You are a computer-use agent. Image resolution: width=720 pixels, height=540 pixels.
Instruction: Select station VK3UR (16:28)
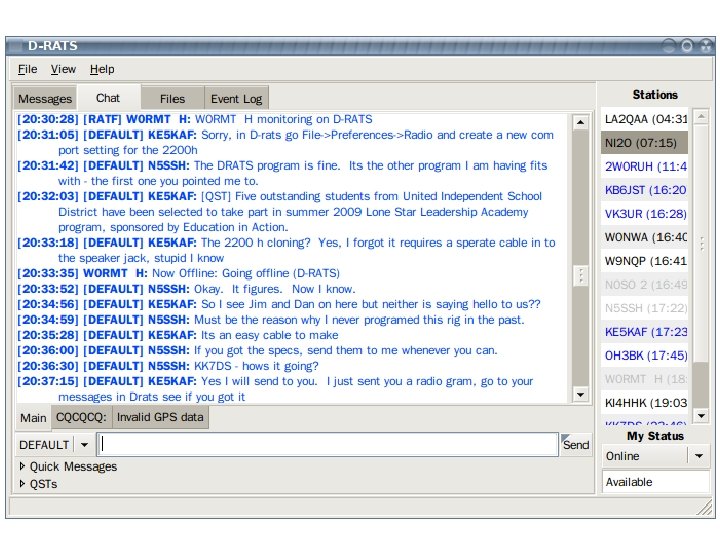tap(645, 214)
